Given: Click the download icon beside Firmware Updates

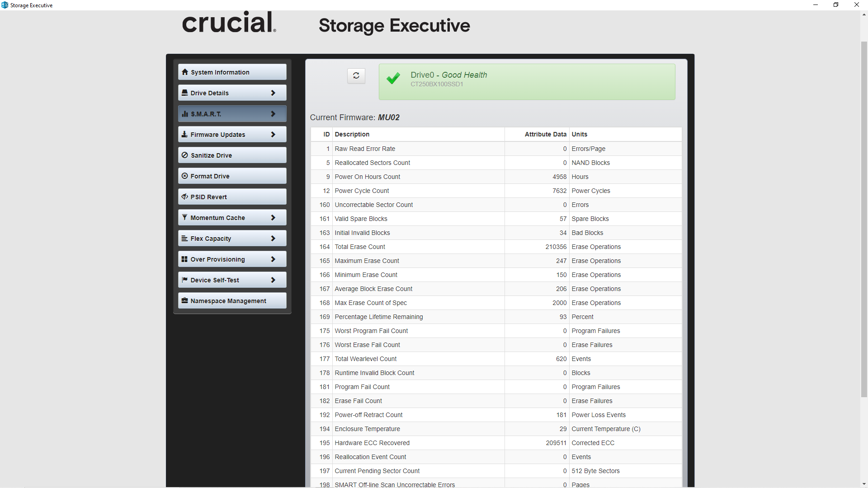Looking at the screenshot, I should pos(184,135).
